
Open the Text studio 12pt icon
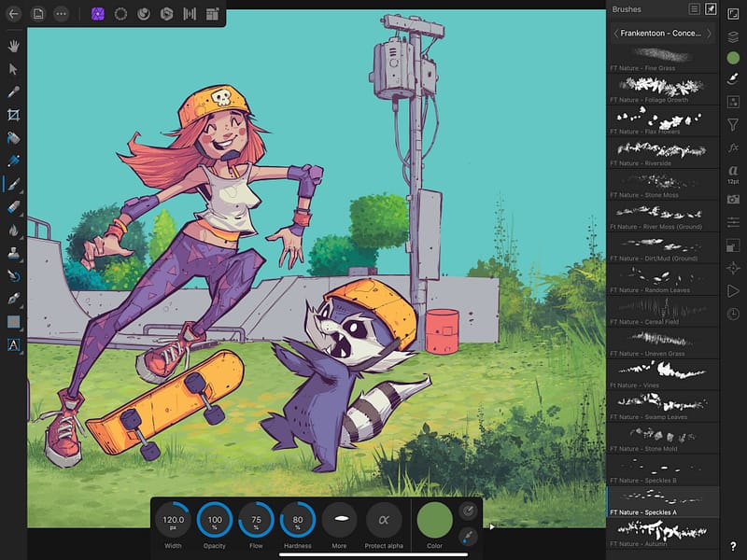tap(733, 174)
